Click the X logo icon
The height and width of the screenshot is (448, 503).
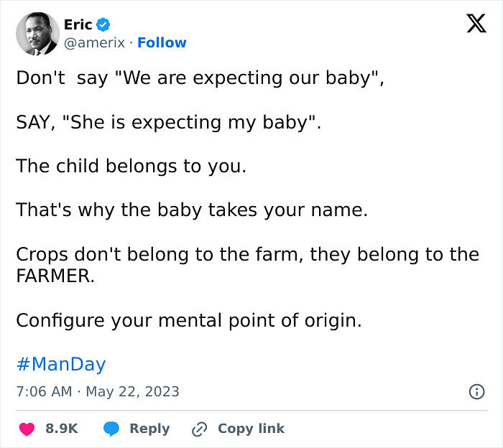tap(476, 24)
